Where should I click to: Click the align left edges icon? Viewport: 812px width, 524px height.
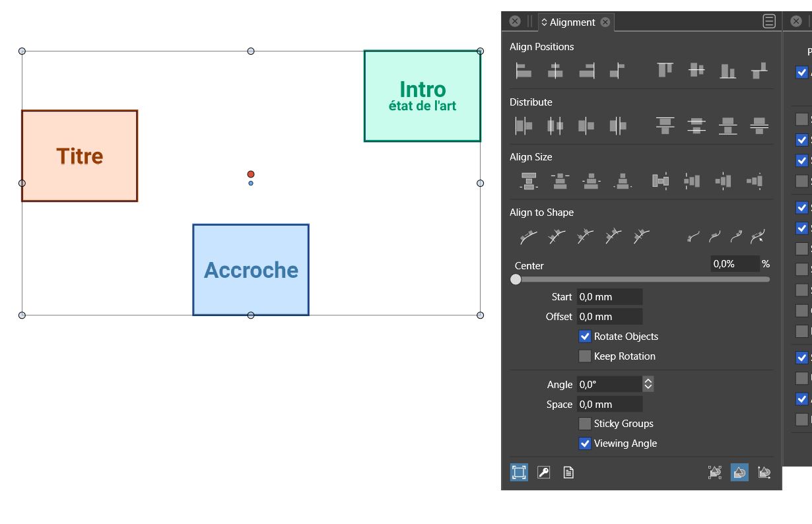tap(524, 70)
